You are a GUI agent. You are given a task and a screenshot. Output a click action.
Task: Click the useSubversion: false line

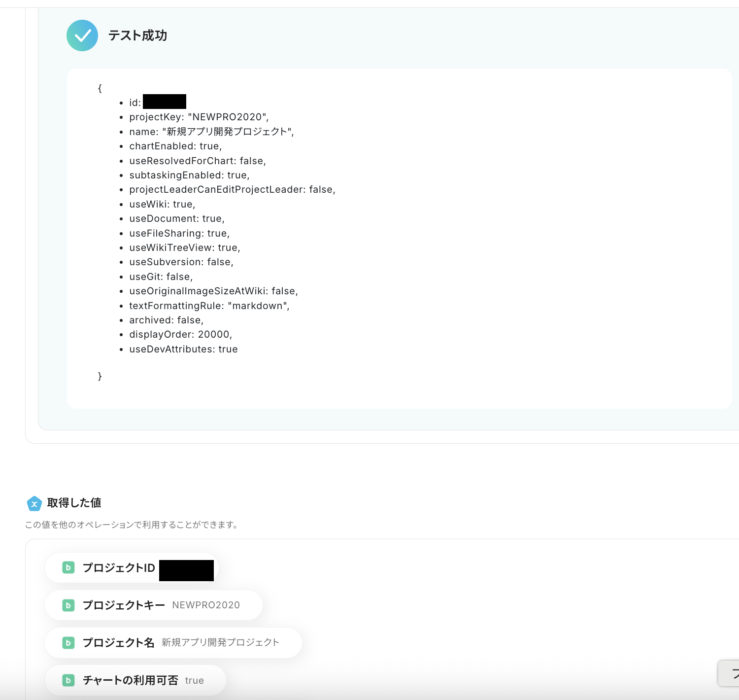tap(181, 262)
